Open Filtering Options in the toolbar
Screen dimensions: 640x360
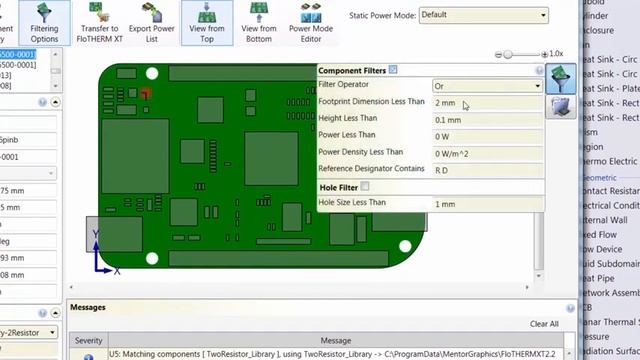[x=44, y=23]
